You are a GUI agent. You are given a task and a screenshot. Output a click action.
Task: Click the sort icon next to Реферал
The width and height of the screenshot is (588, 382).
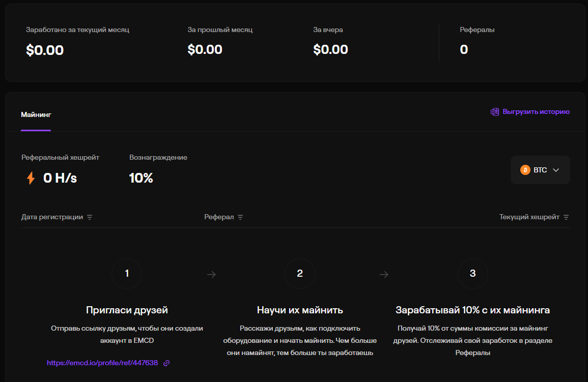coord(240,217)
